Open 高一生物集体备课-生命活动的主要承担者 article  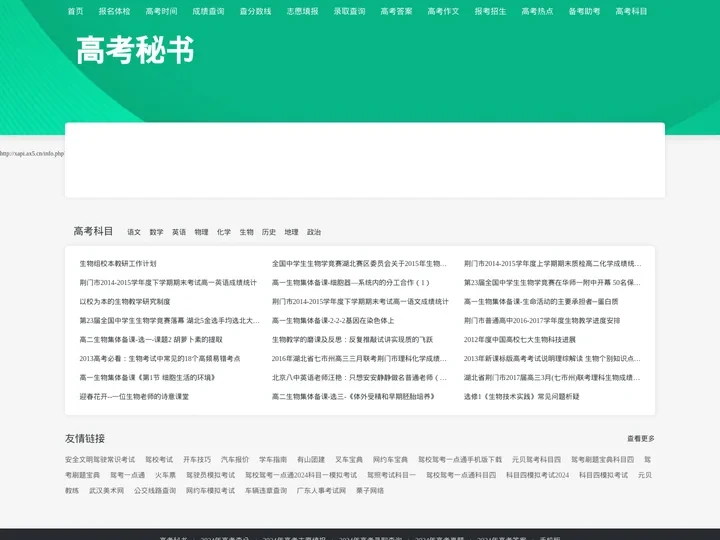541,302
